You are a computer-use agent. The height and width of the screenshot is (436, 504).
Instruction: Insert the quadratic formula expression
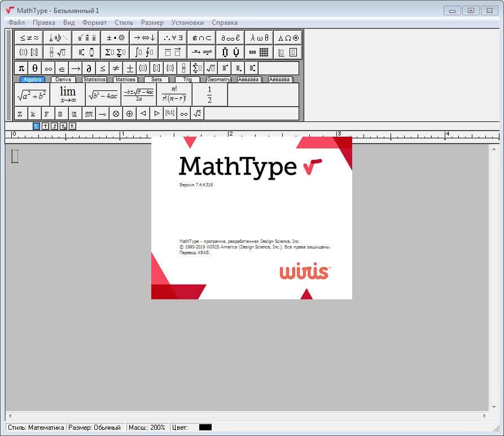click(x=138, y=95)
